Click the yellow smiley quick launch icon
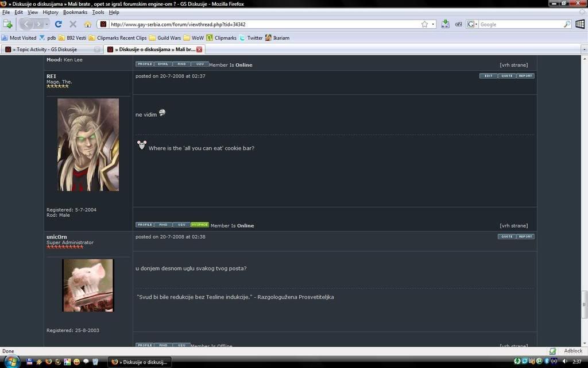Screen dimensions: 588x368 [76, 362]
